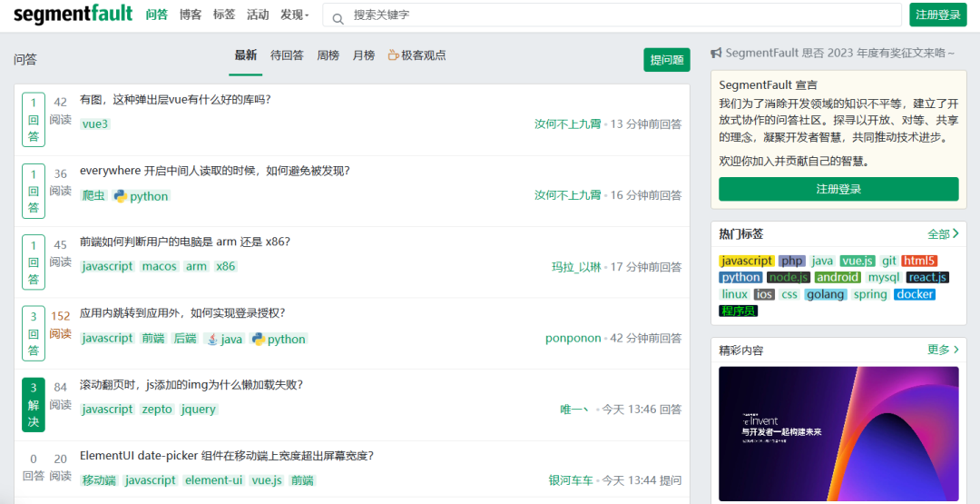980x504 pixels.
Task: Open the 发现 dropdown menu
Action: (294, 15)
